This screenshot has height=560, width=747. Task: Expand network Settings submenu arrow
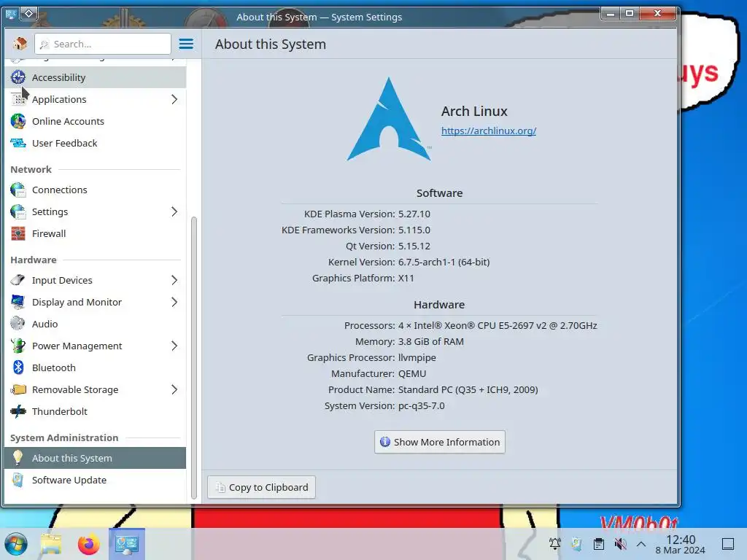click(x=174, y=211)
